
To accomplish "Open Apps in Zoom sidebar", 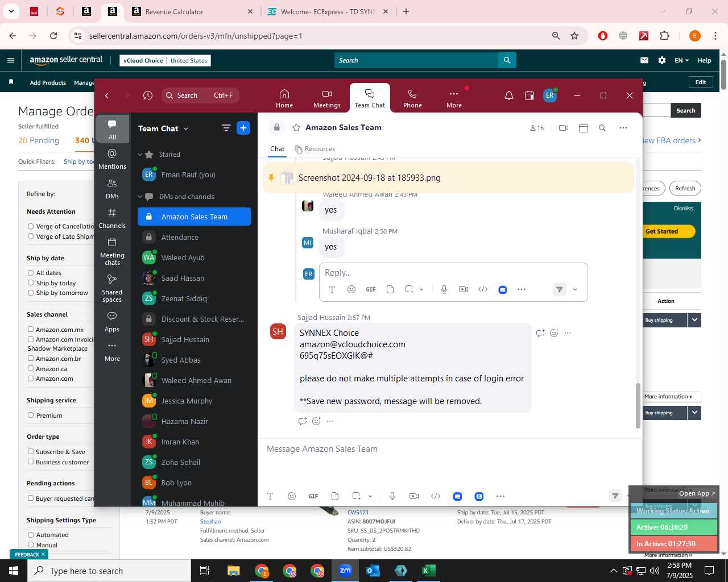I will click(112, 322).
